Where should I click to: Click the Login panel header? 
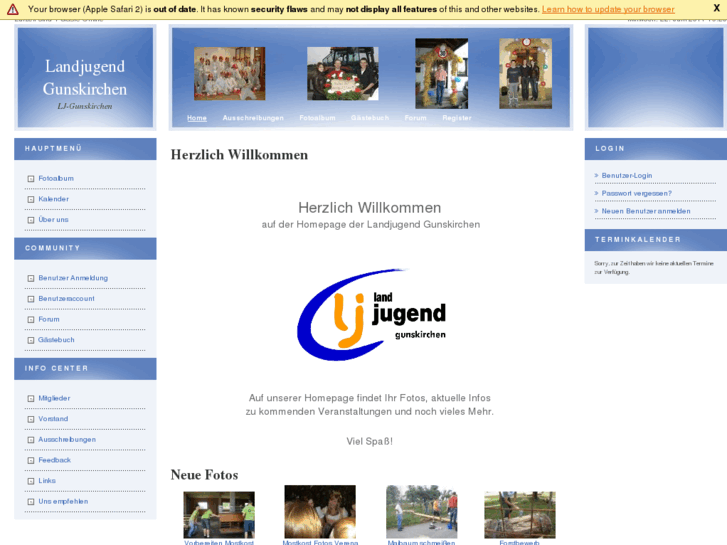coord(656,149)
